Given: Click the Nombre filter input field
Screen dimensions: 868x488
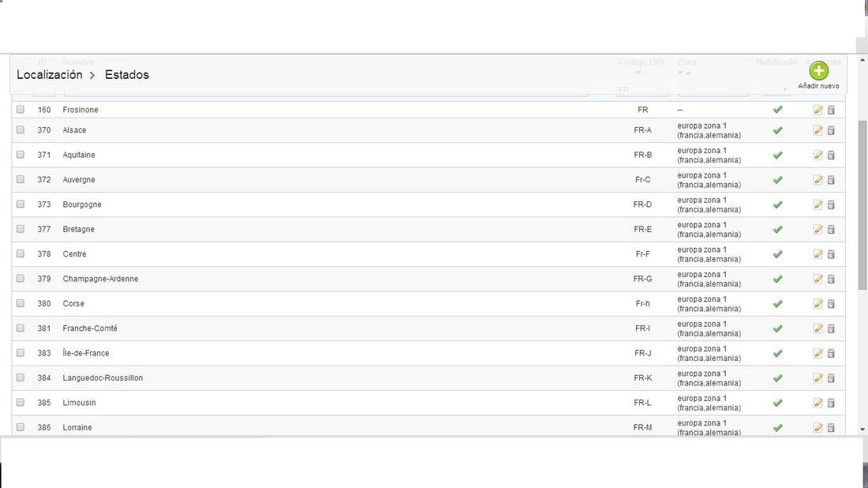Looking at the screenshot, I should pyautogui.click(x=325, y=90).
